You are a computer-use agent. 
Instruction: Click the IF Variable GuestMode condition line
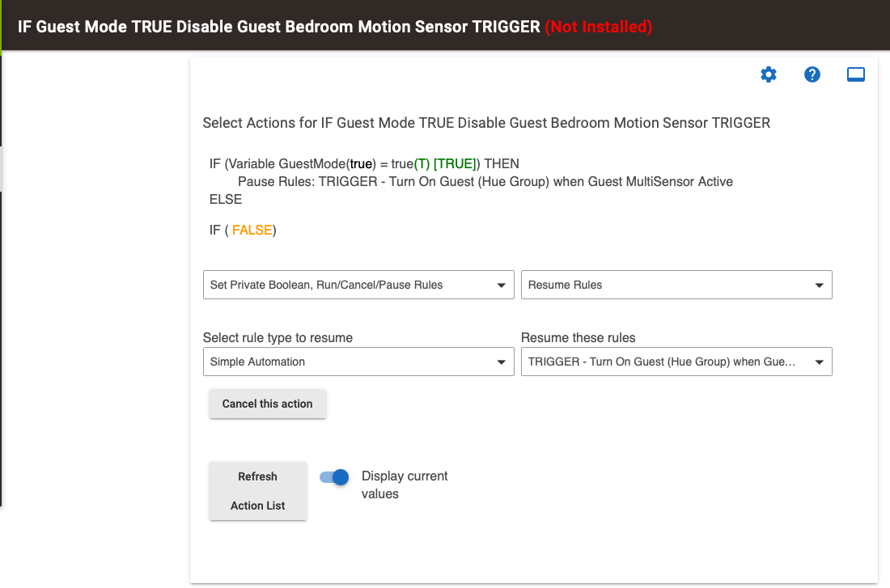(x=364, y=164)
